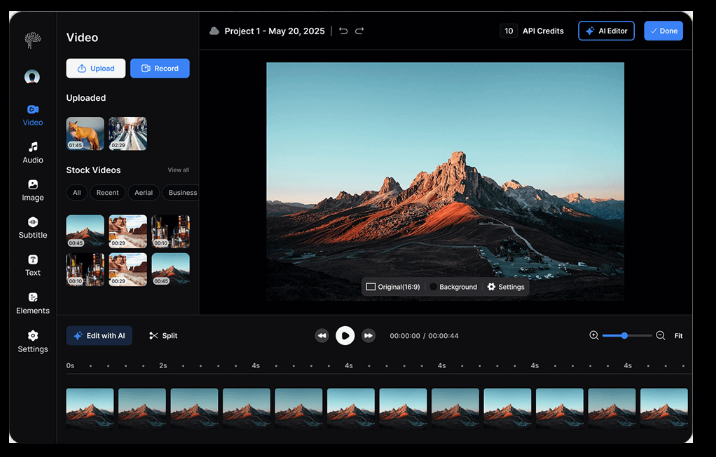Select the Business stock filter chip
The height and width of the screenshot is (457, 716).
pos(181,193)
